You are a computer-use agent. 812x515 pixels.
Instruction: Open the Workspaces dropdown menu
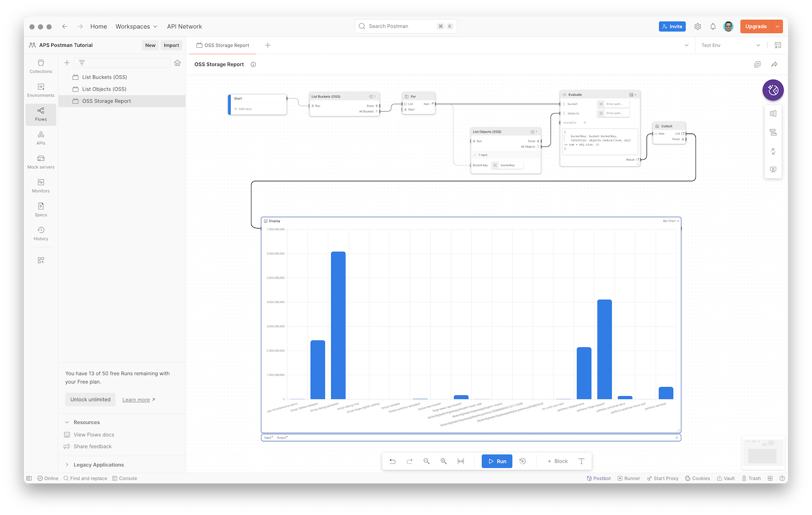(x=136, y=26)
